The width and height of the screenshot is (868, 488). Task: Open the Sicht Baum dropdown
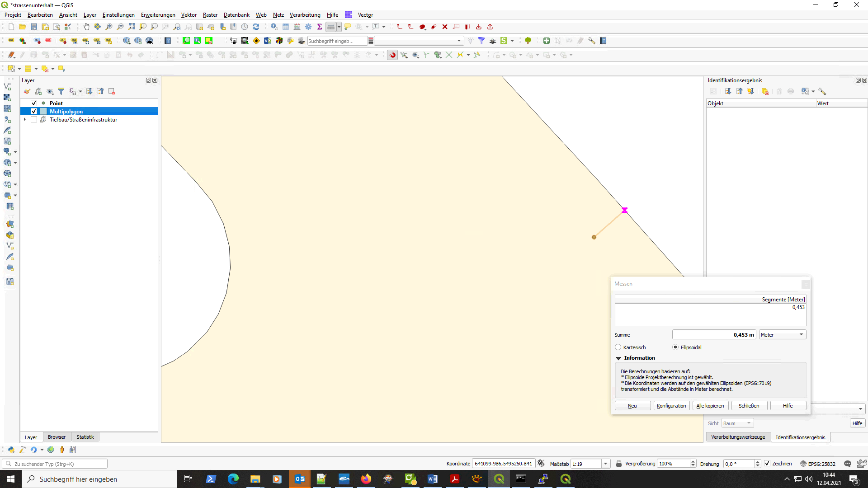coord(737,423)
